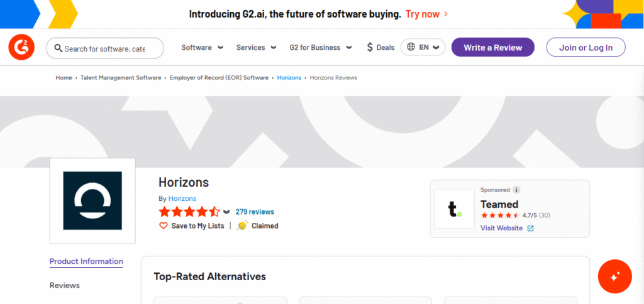Open the EN language selector
644x304 pixels.
[423, 47]
